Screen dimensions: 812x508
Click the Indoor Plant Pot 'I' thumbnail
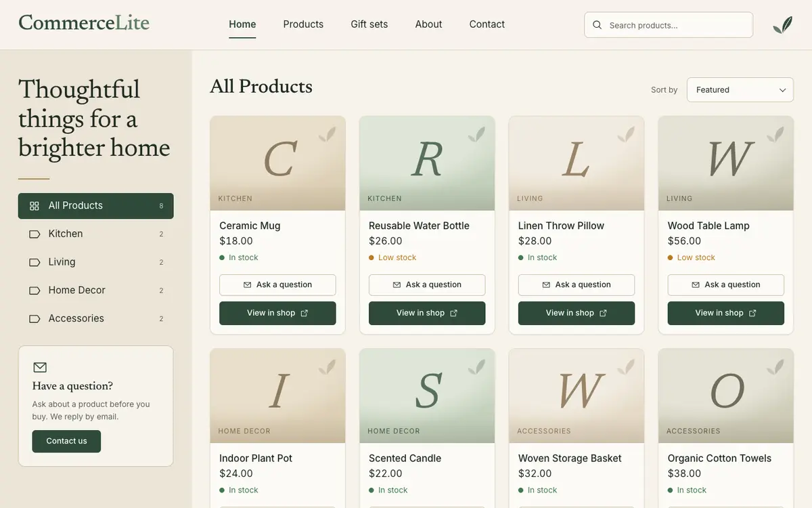point(277,396)
